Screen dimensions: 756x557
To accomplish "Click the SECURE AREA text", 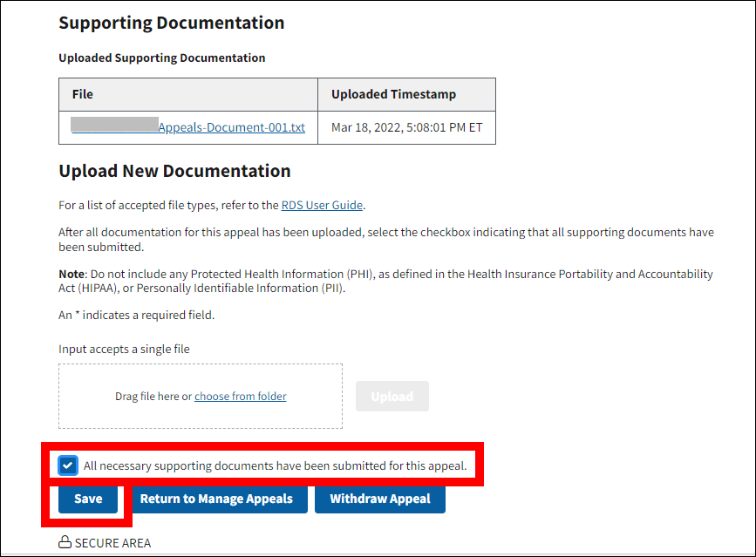I will pos(112,543).
